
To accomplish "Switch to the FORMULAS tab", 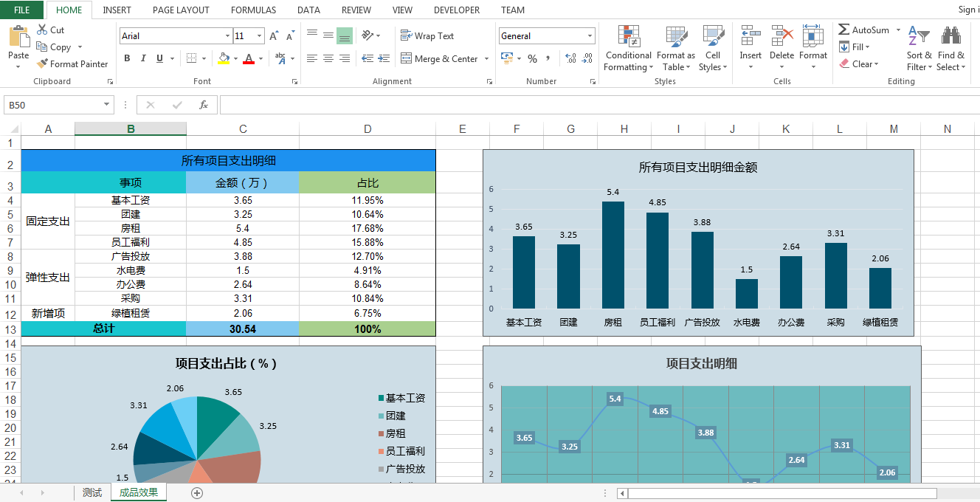I will [253, 10].
